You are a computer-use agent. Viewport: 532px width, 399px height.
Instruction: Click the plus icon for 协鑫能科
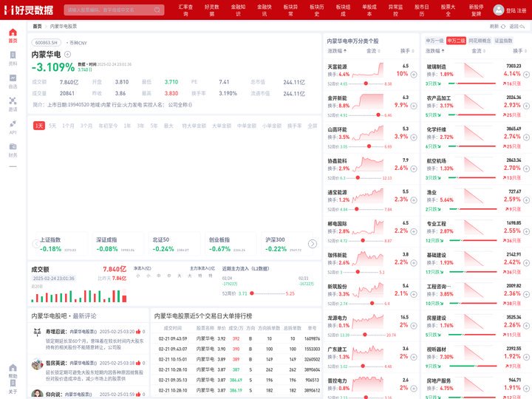414,168
